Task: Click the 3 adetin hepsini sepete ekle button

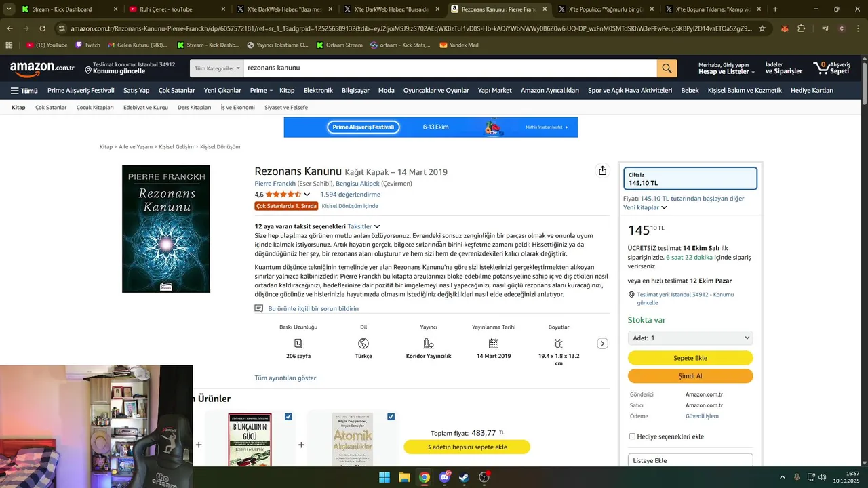Action: coord(467,447)
